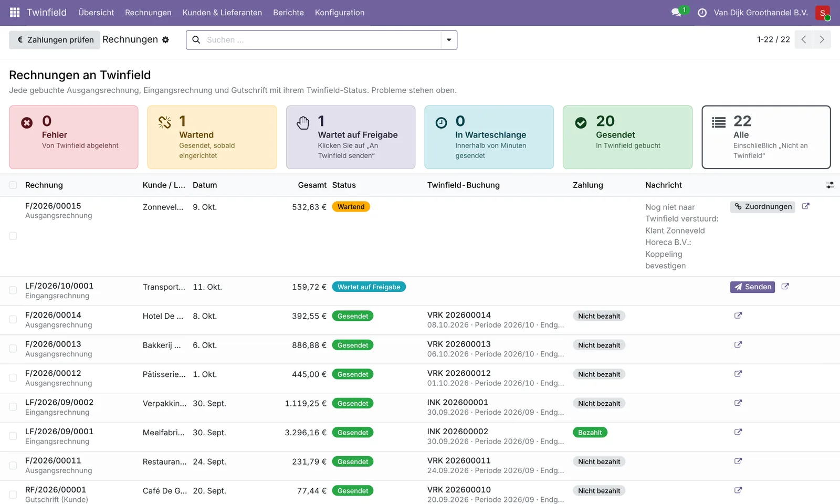Screen dimensions: 840x504
Task: Open the Übersicht menu
Action: (96, 13)
